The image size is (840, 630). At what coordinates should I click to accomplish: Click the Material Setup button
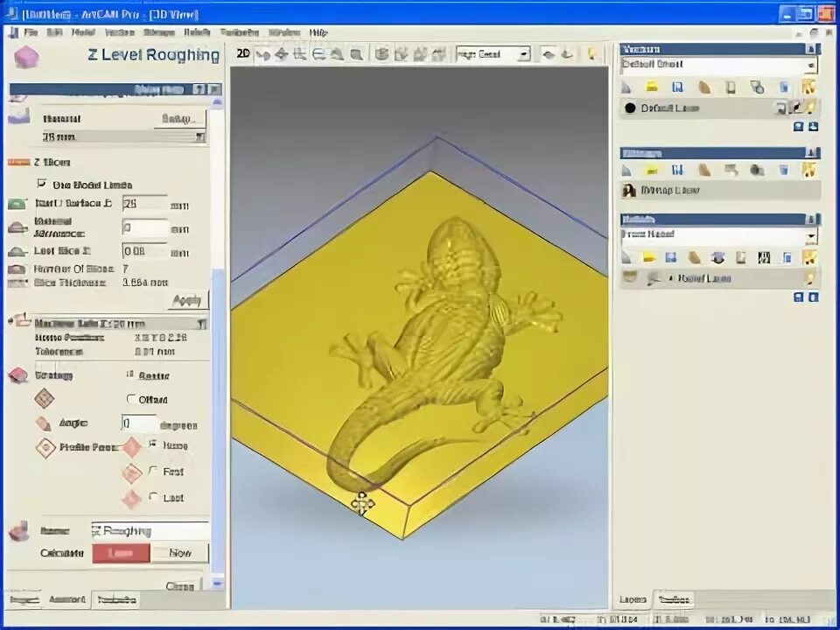(x=178, y=119)
